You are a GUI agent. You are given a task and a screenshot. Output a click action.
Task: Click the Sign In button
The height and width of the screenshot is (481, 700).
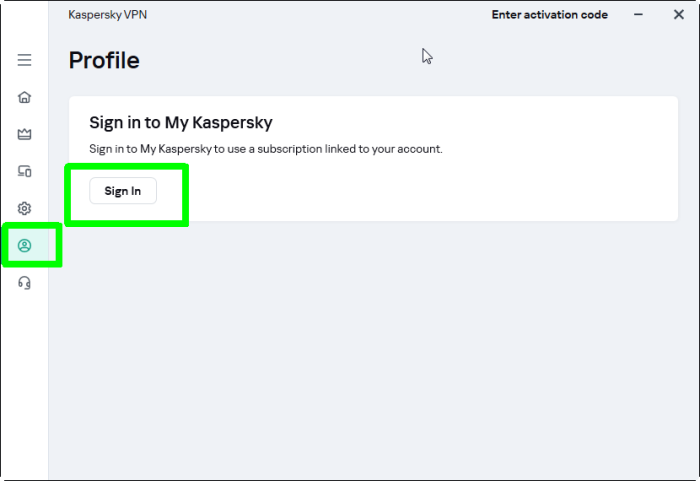(123, 191)
